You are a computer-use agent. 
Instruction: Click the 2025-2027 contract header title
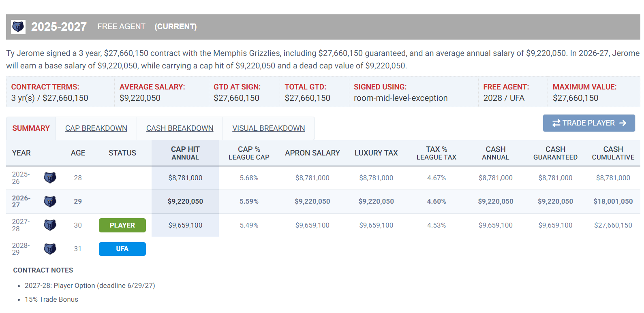click(59, 27)
